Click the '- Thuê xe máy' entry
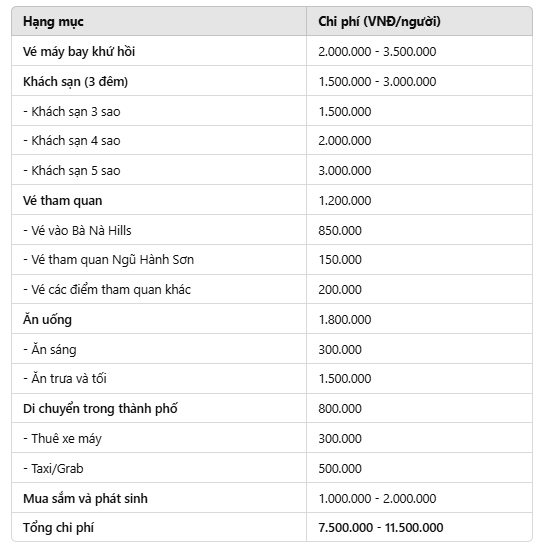 coord(63,439)
